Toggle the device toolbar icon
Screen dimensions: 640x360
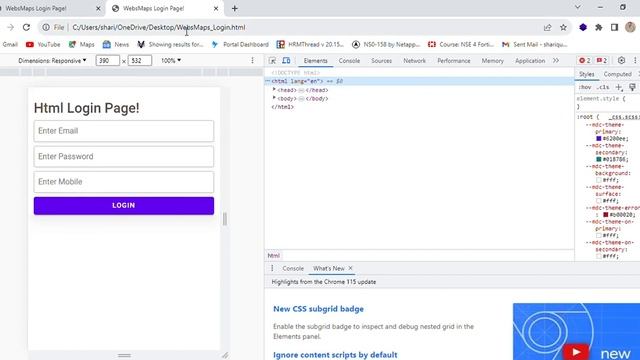286,60
